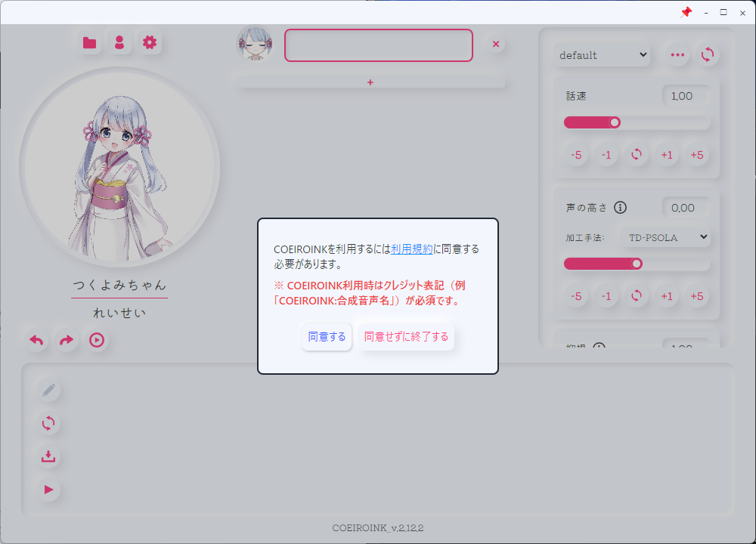Regenerate audio with bottom refresh icon
Viewport: 756px width, 544px height.
click(48, 424)
